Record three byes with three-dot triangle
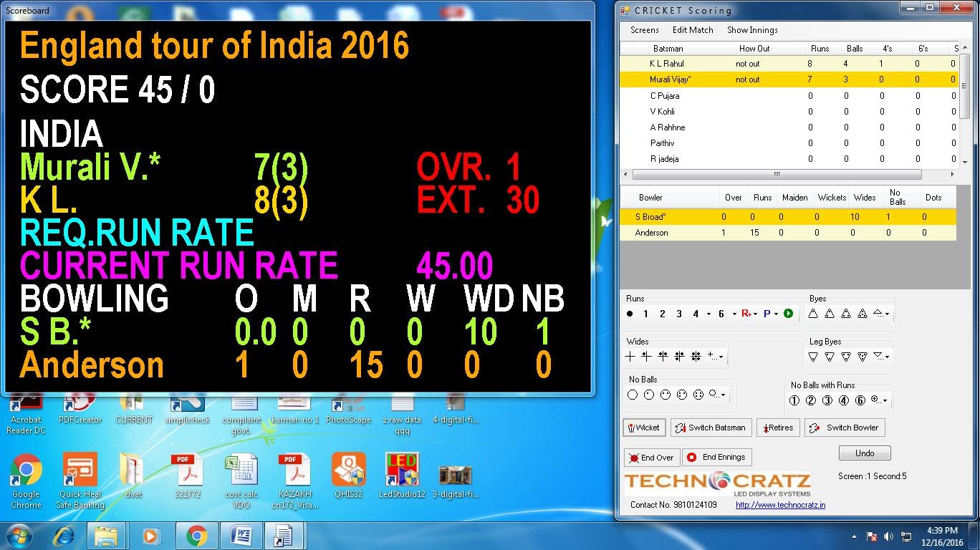 (x=846, y=314)
